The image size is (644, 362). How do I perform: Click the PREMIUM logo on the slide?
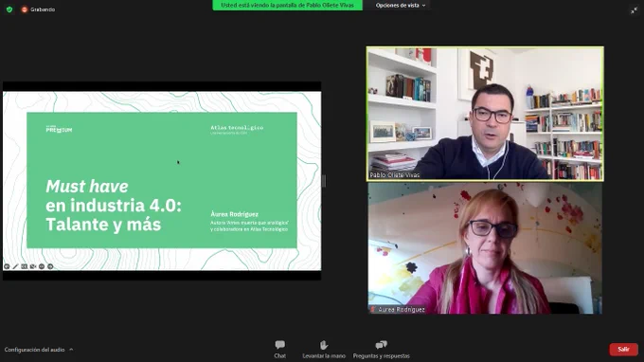[x=59, y=130]
